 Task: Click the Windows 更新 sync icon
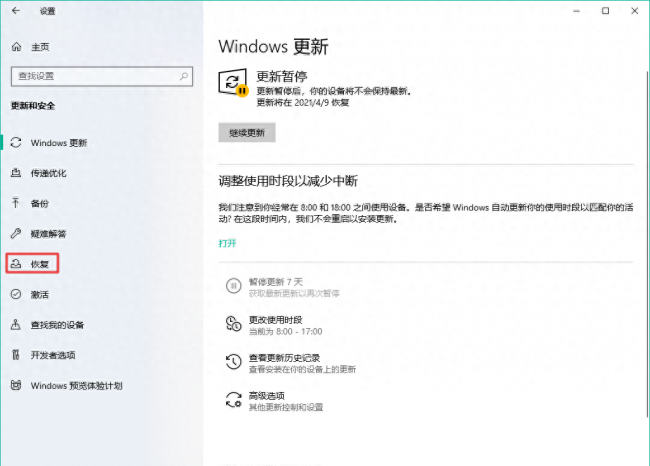(x=16, y=143)
